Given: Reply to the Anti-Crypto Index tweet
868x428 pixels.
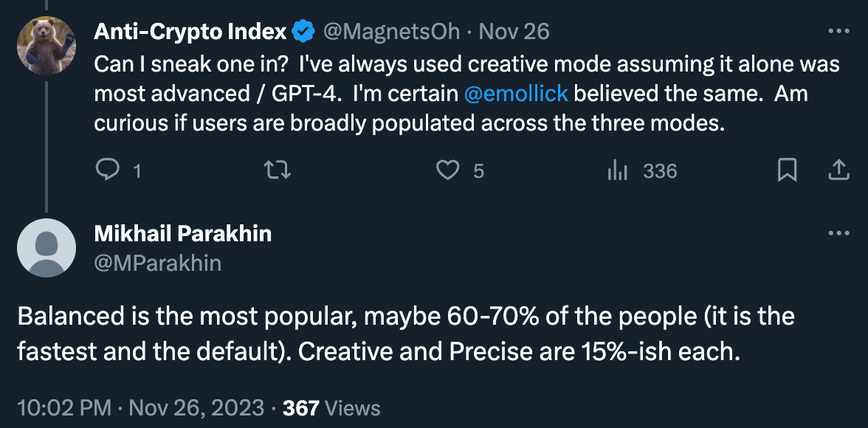Looking at the screenshot, I should (108, 171).
